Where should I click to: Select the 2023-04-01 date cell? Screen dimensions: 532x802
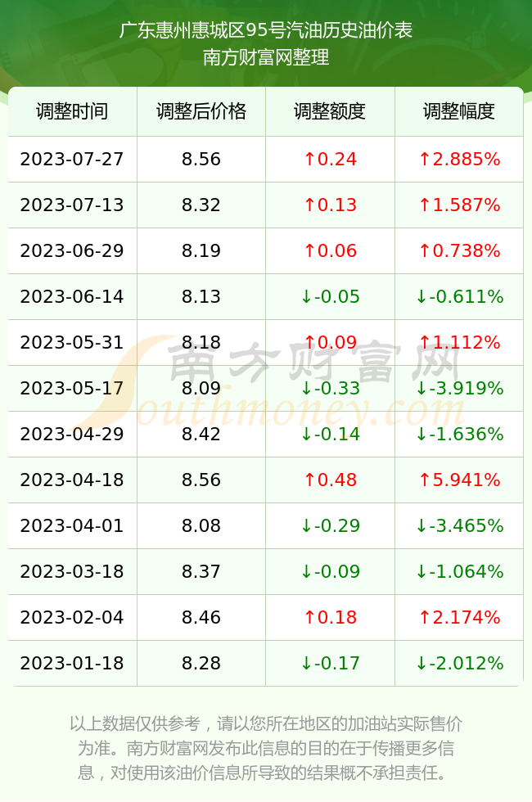point(72,525)
